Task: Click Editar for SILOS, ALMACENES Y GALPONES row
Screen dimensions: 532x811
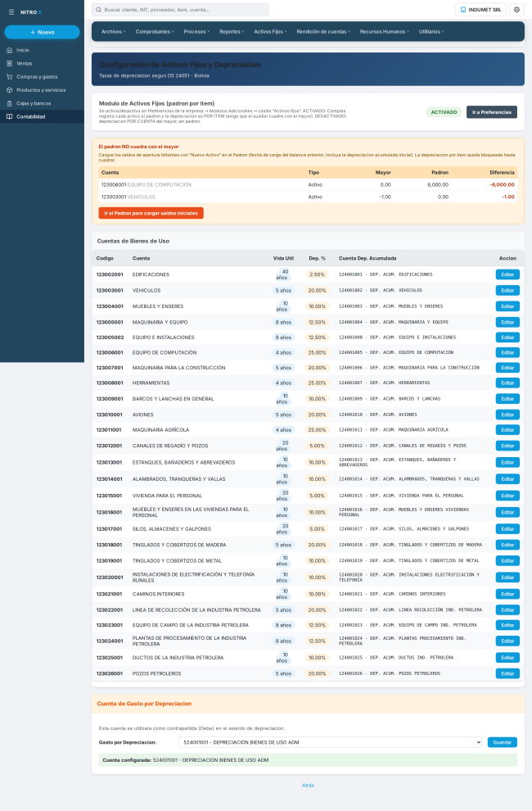Action: tap(507, 529)
